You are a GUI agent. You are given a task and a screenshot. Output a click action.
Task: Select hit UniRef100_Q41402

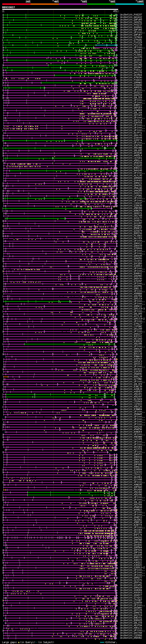coord(131,17)
